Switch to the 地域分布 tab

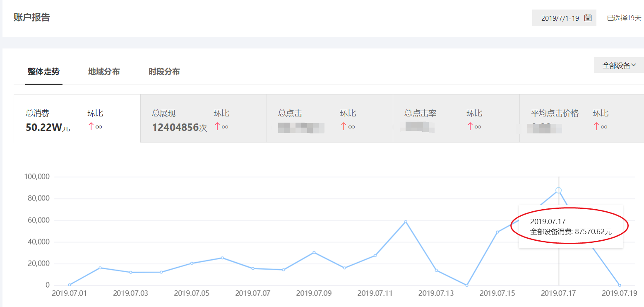point(104,72)
